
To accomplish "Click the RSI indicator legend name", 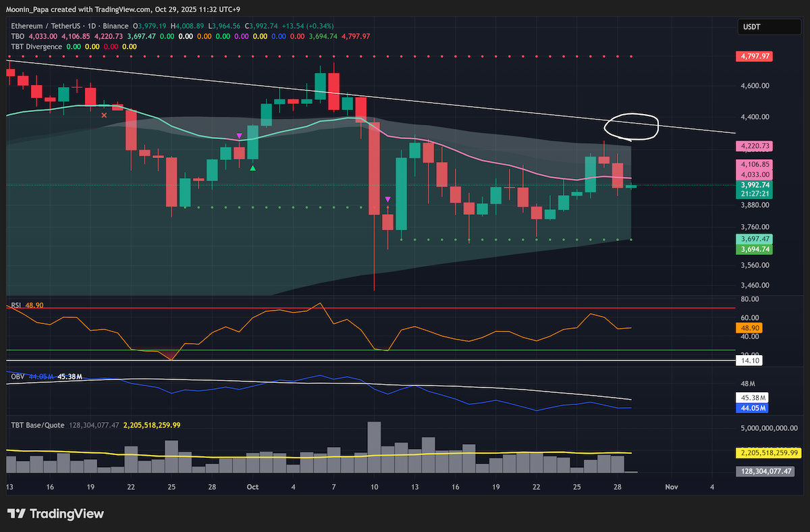I will coord(16,306).
